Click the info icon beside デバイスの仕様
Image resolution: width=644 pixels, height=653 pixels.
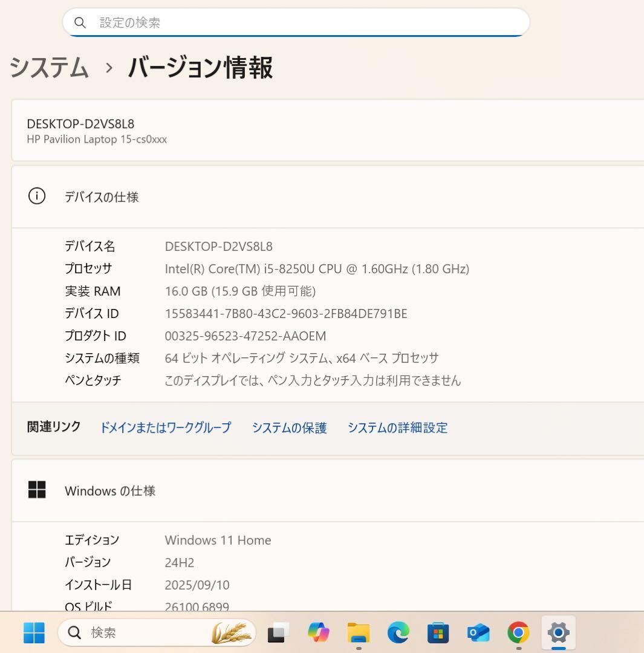[x=36, y=197]
